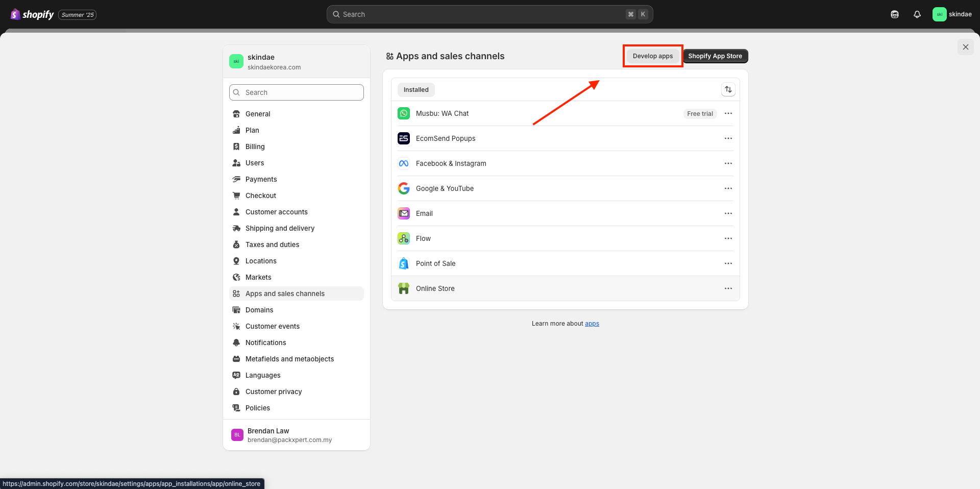This screenshot has width=980, height=489.
Task: Select Payments in settings sidebar
Action: pos(297,179)
